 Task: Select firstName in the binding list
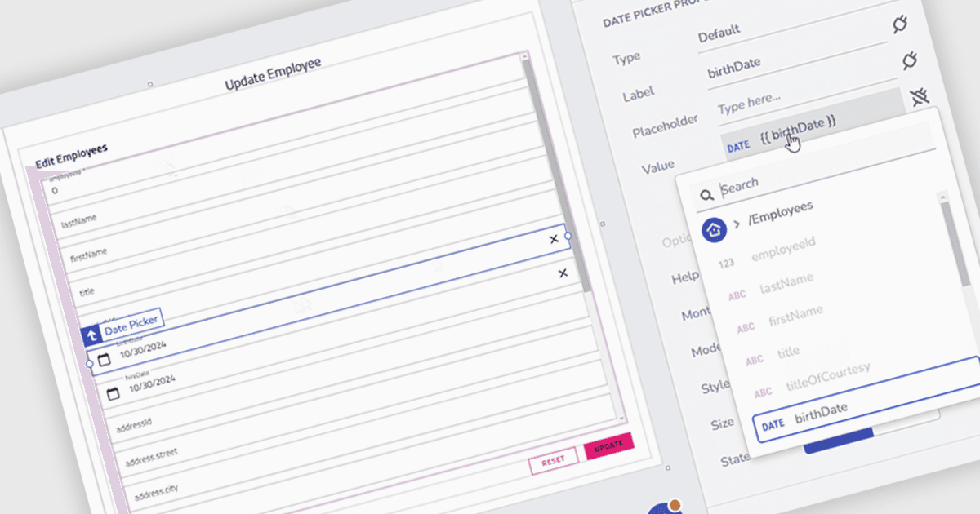[795, 315]
